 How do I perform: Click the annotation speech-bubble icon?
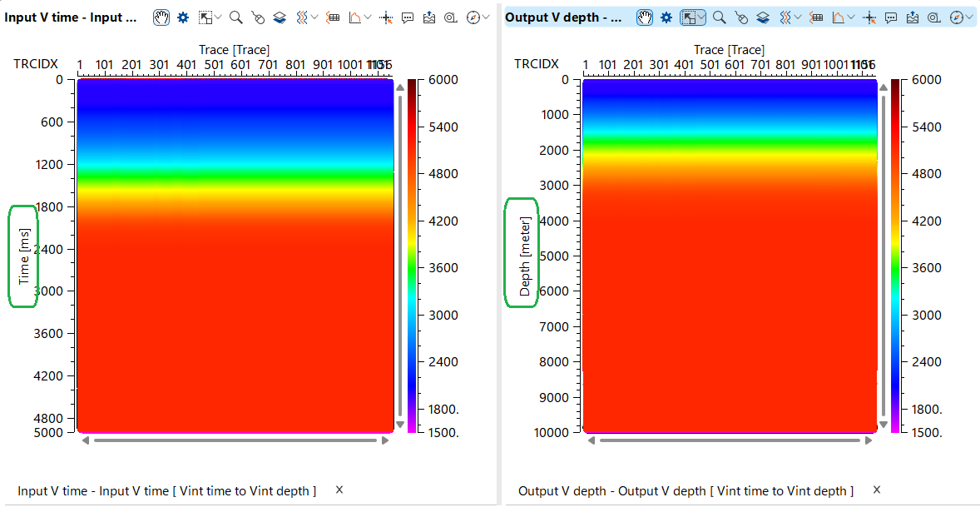tap(407, 17)
